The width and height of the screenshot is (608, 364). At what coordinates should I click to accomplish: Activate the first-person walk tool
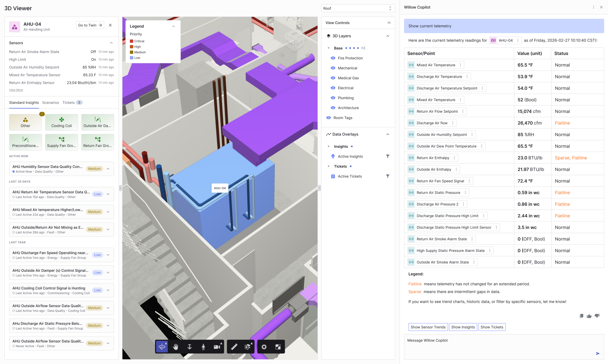click(203, 347)
